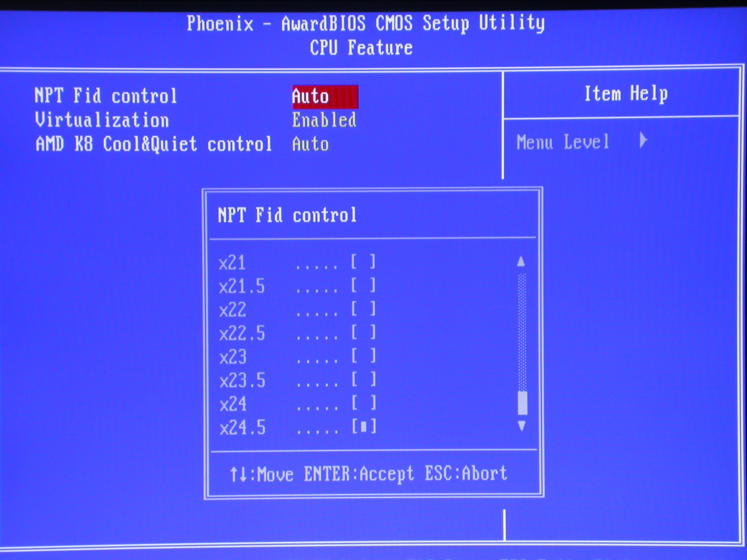
Task: Click the x23 row label text
Action: coord(232,356)
